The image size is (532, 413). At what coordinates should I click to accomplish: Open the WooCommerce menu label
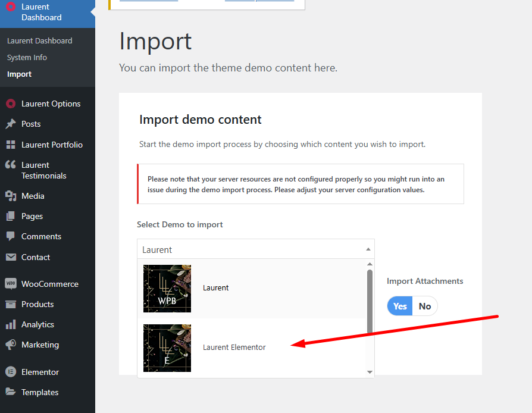pyautogui.click(x=50, y=284)
